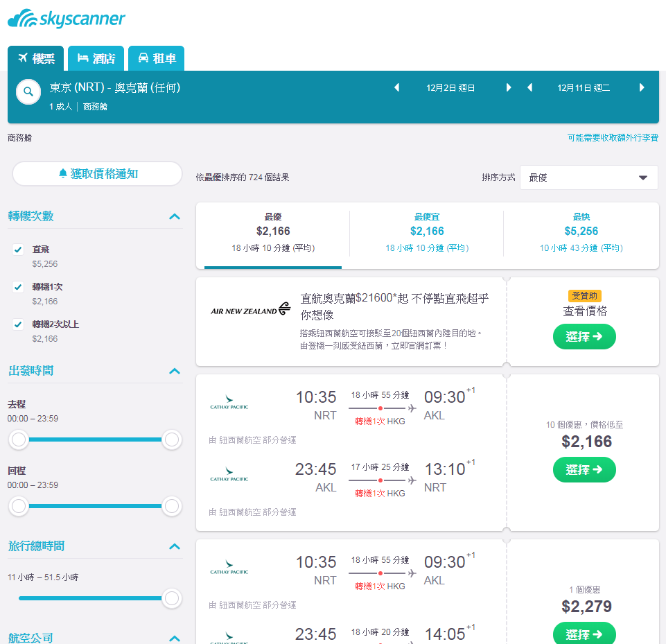
Task: Click 選擇 for the $2,279 fare
Action: pos(584,634)
